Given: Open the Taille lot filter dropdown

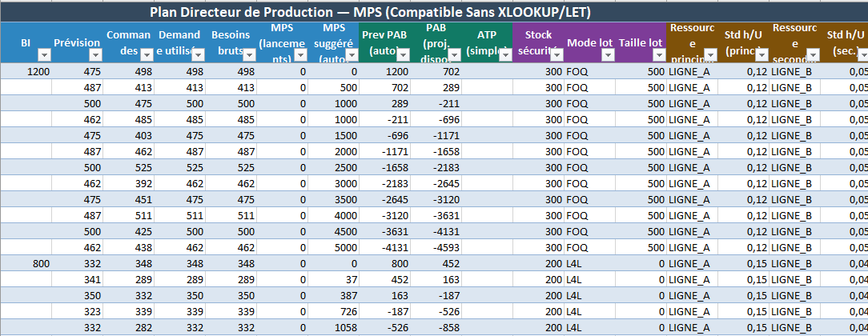Looking at the screenshot, I should (659, 54).
